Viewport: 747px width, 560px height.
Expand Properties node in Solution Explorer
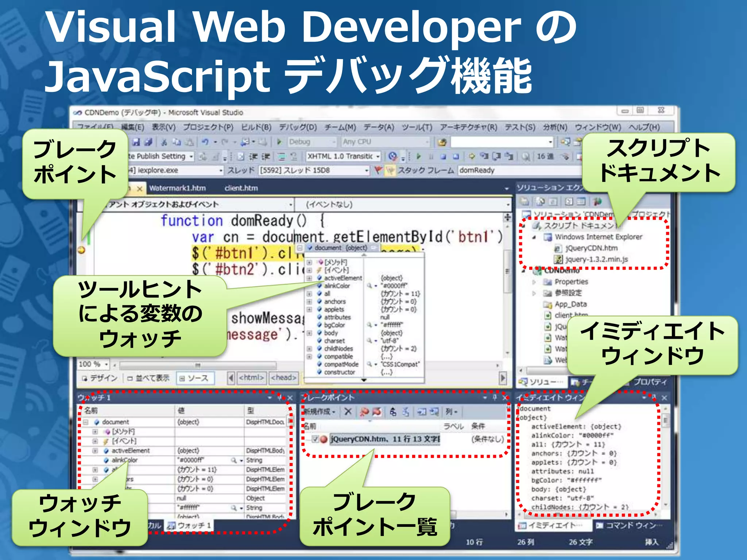click(534, 282)
